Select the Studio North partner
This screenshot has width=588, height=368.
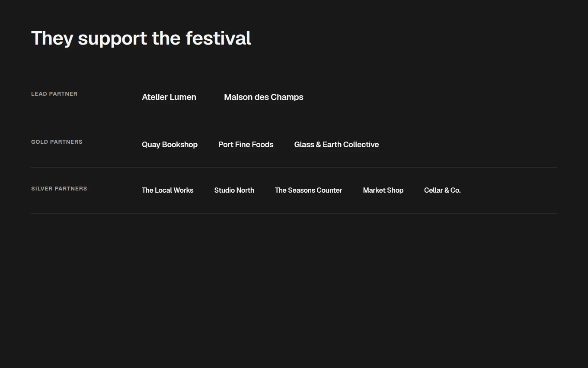pos(234,190)
